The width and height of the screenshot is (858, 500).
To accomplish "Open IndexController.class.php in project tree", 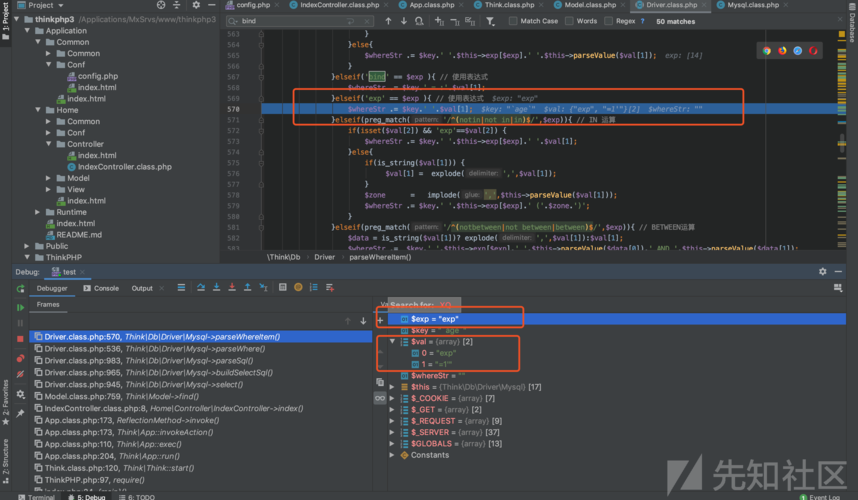I will pos(125,167).
